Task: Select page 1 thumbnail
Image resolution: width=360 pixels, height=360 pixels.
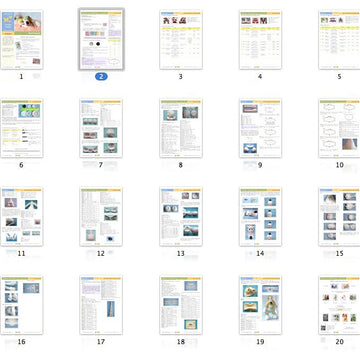Action: 21,40
